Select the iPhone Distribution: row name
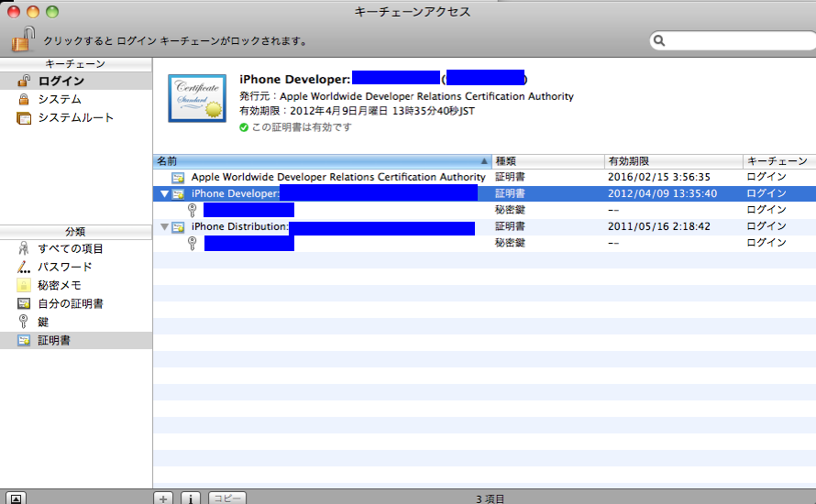Viewport: 816px width, 504px height. pos(240,226)
